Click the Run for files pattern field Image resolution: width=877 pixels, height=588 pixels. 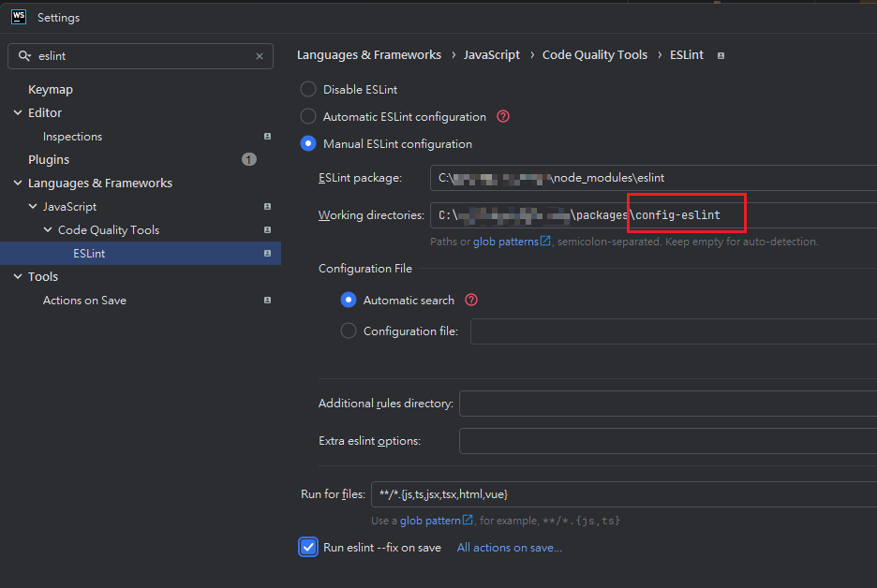pyautogui.click(x=624, y=494)
